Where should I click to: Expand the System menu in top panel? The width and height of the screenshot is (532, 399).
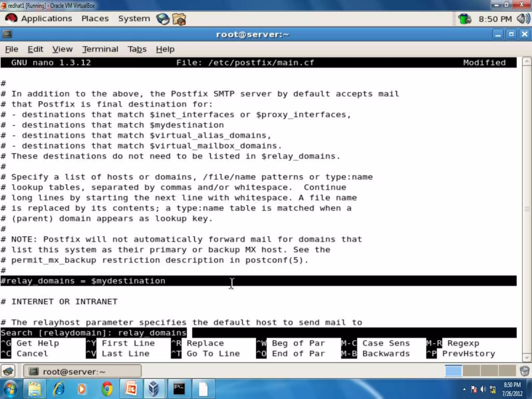[134, 19]
